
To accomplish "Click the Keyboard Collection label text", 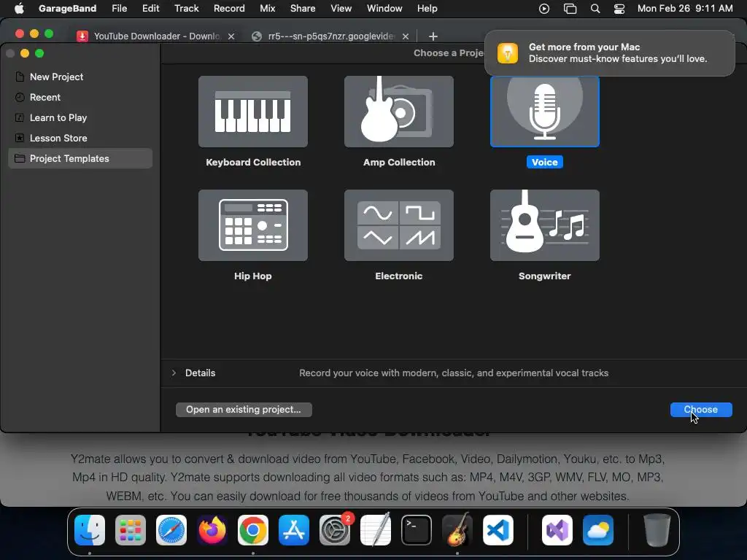I will point(253,163).
